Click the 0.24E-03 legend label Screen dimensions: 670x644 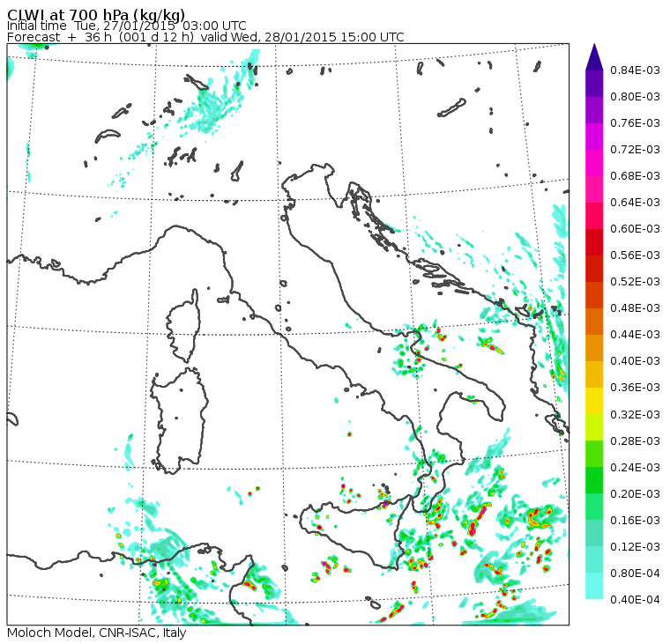pos(635,468)
